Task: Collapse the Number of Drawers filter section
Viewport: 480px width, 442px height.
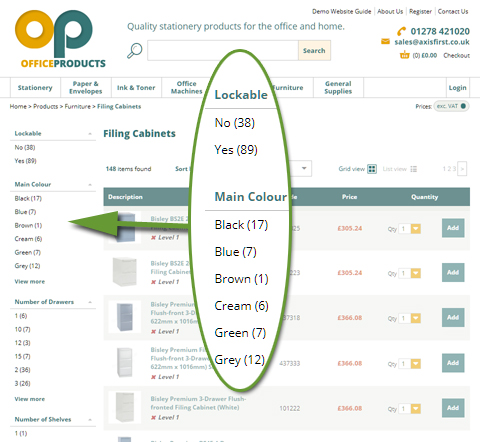Action: (90, 302)
